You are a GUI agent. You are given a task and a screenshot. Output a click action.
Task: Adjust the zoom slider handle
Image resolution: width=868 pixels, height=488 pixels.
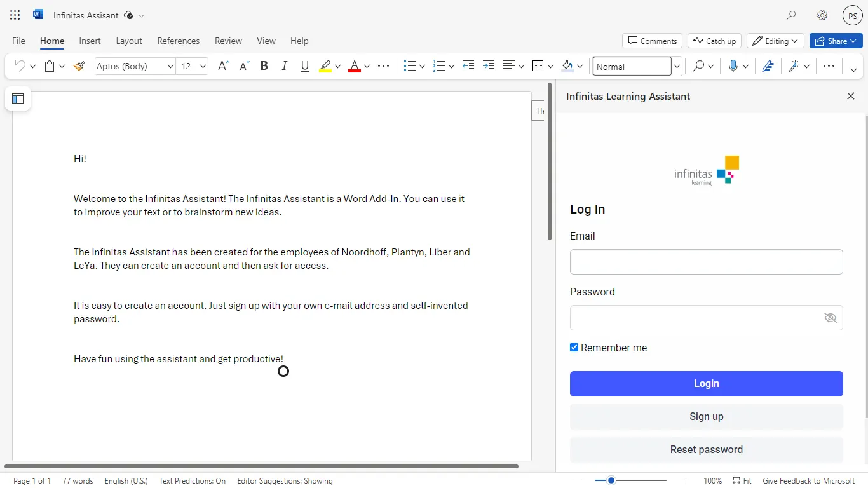coord(611,480)
